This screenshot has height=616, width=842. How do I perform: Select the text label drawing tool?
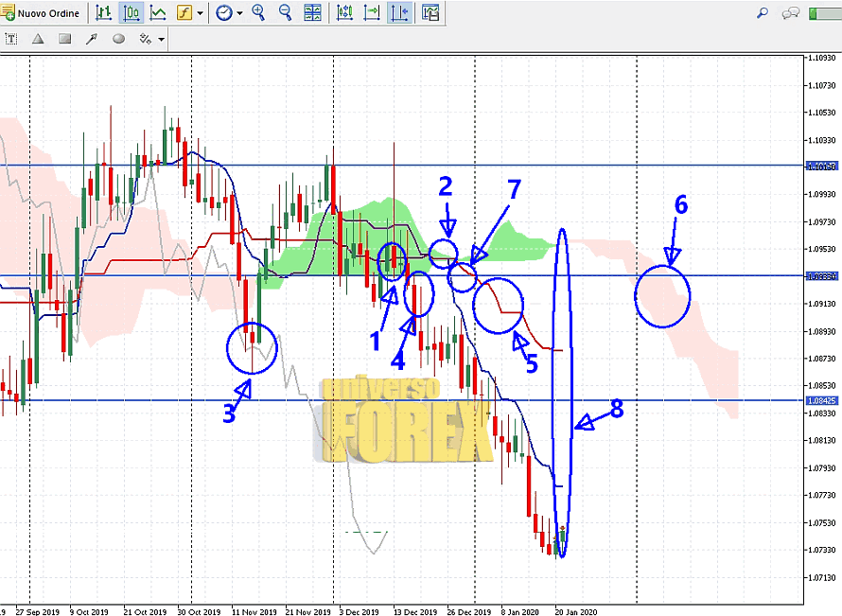click(11, 39)
